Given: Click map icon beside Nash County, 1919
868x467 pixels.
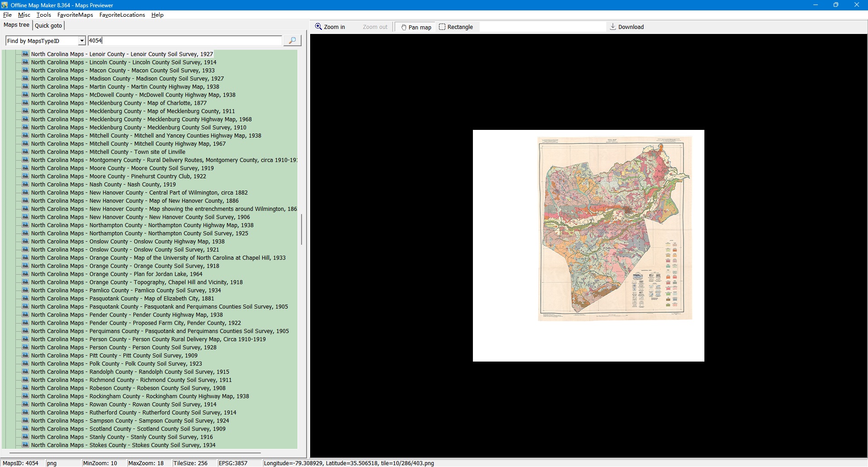Looking at the screenshot, I should [26, 184].
